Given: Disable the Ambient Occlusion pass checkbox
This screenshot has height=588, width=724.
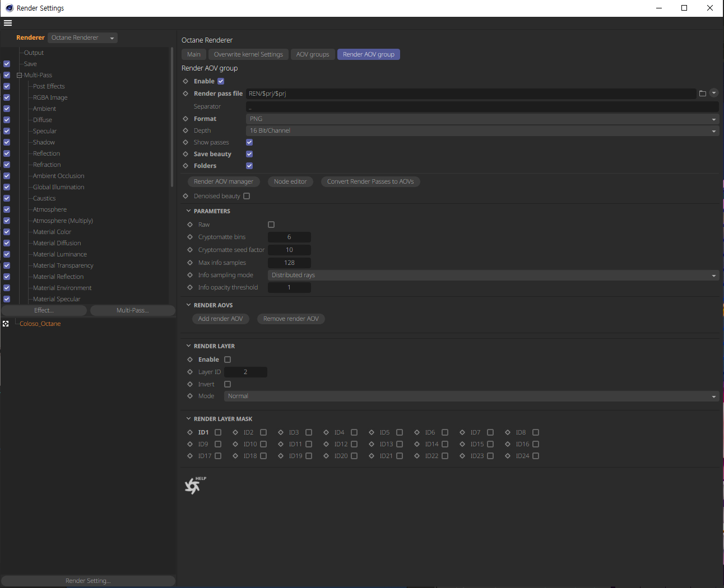Looking at the screenshot, I should tap(7, 176).
